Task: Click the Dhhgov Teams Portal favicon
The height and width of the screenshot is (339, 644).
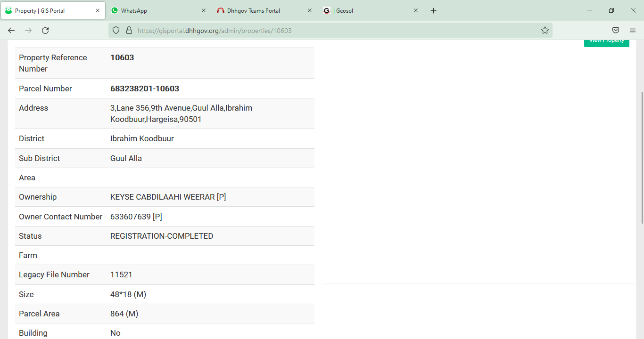Action: (221, 10)
